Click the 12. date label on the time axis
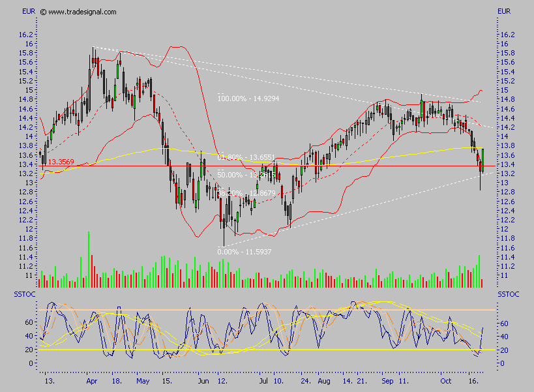Viewport: 534px width, 392px height. (x=222, y=381)
